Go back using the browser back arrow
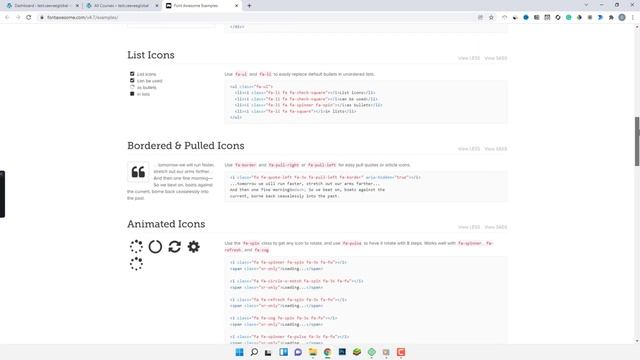640x360 pixels. coord(7,18)
